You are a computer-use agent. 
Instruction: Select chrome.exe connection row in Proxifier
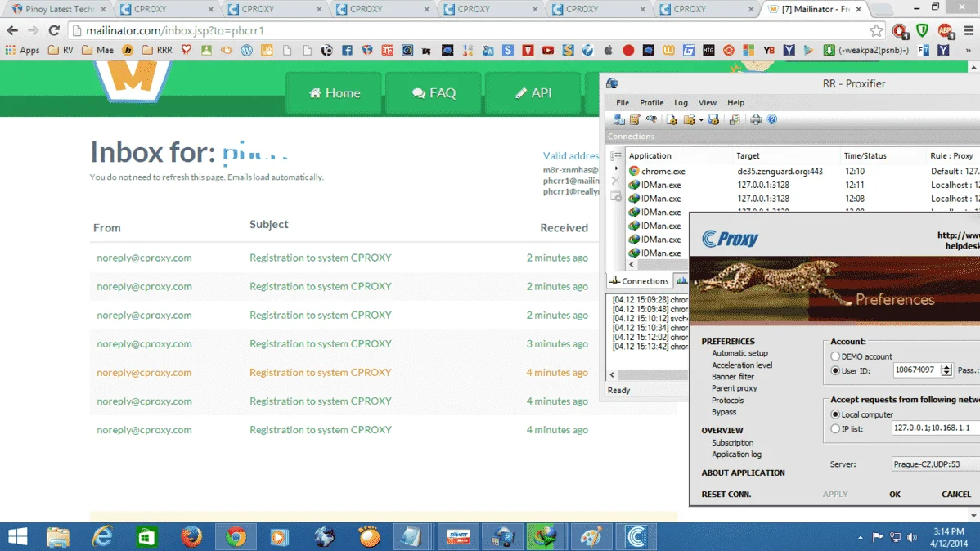click(x=803, y=171)
